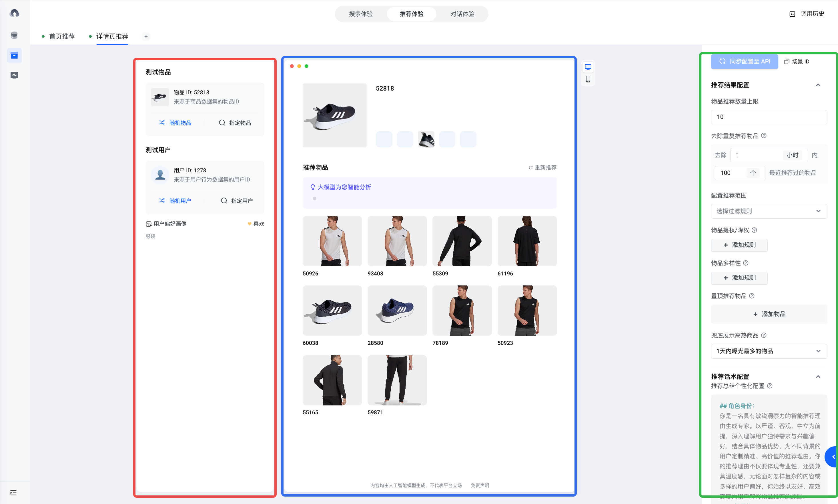Click the 物品推荐数量上限 input field
The image size is (838, 504).
769,117
